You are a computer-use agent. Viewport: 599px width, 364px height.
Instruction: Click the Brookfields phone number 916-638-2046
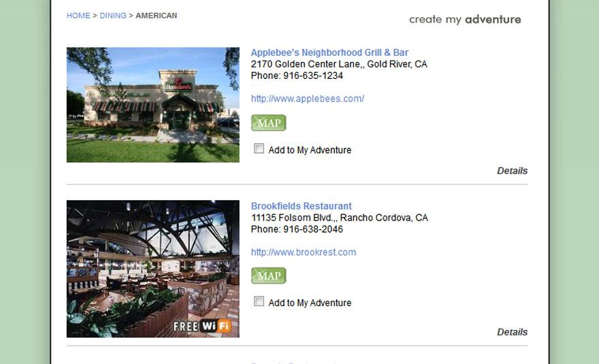pyautogui.click(x=313, y=229)
